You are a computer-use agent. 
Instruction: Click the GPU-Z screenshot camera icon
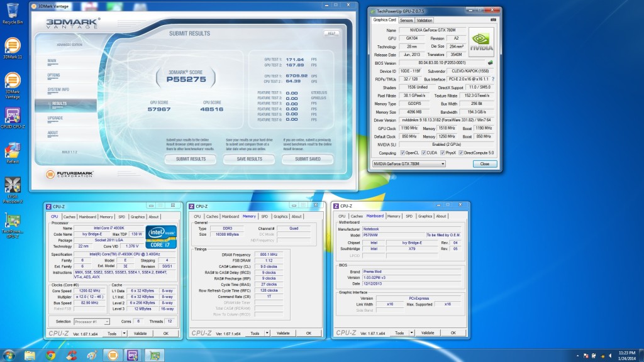point(493,19)
